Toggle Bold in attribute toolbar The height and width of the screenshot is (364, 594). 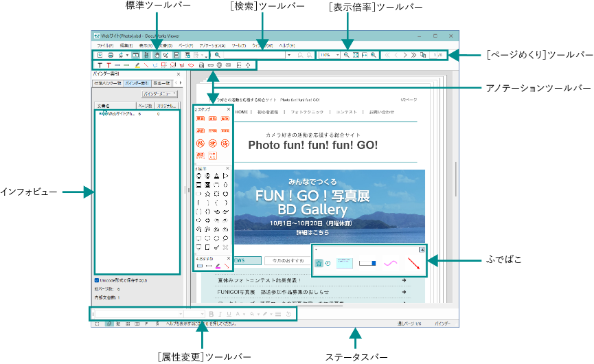212,314
